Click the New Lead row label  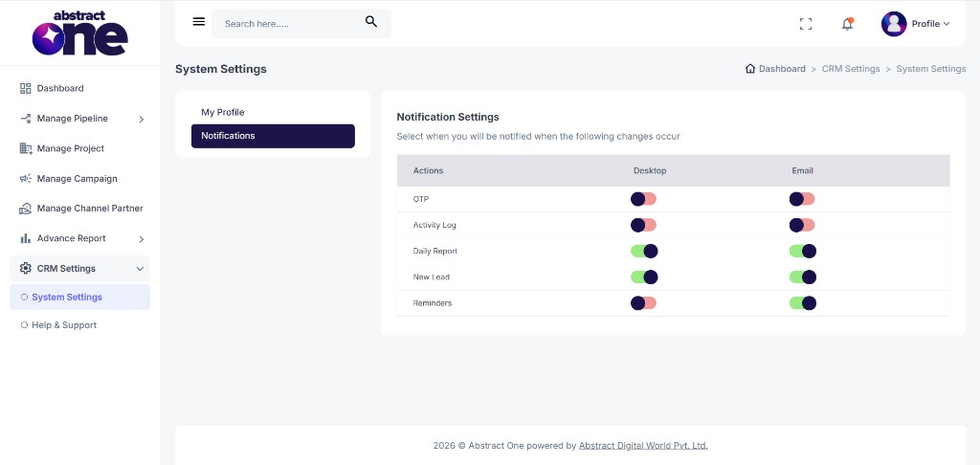[x=432, y=277]
